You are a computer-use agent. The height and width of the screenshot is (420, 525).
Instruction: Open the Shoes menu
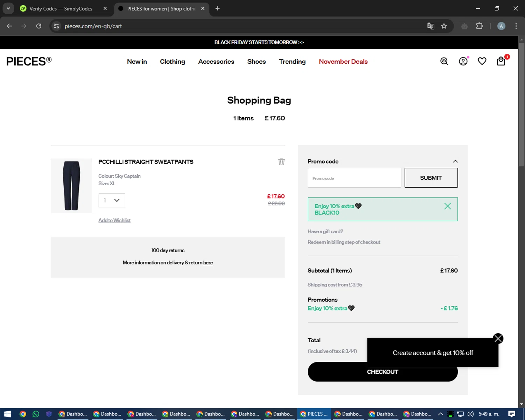pos(257,62)
